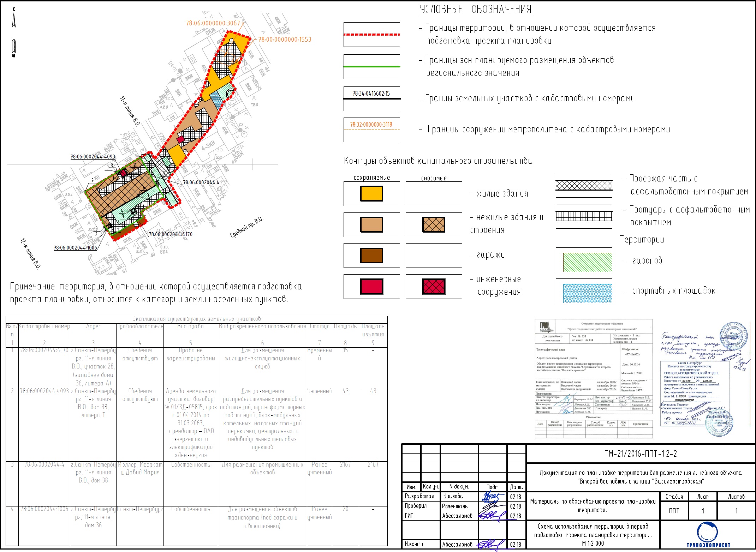The width and height of the screenshot is (756, 552).
Task: Click the crosshatched demolished non-residential swatch
Action: (434, 224)
